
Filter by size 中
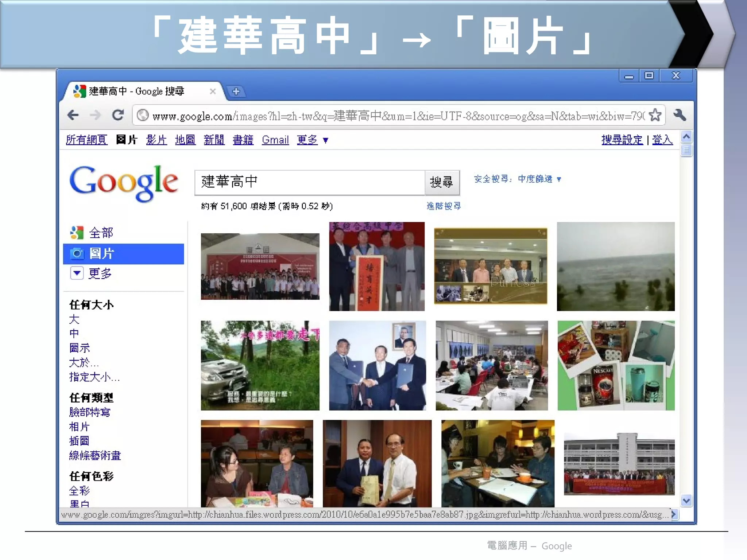pos(74,334)
